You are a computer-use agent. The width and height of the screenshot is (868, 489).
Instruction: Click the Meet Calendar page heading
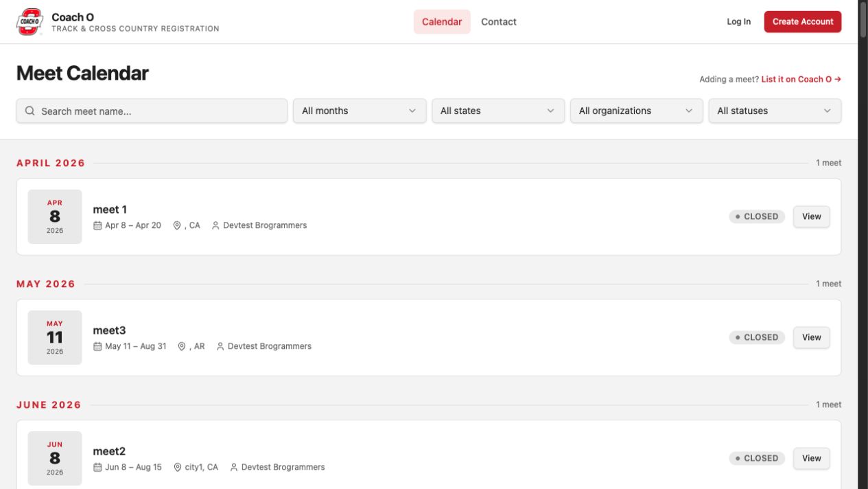(x=82, y=73)
